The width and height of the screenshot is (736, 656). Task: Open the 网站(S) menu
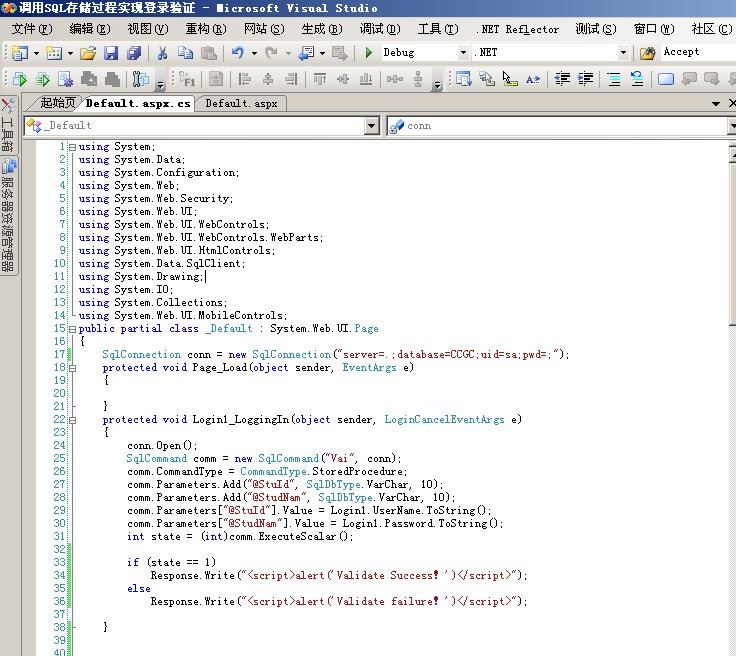click(264, 29)
